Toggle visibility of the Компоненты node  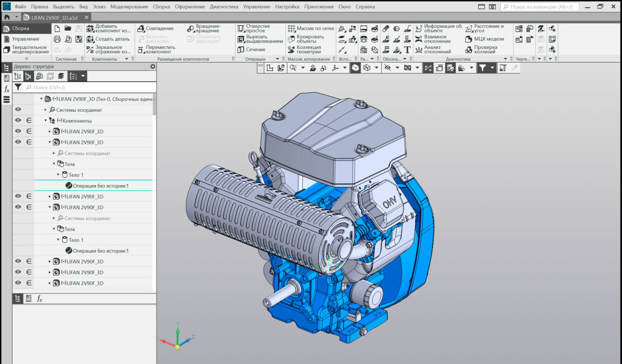18,121
